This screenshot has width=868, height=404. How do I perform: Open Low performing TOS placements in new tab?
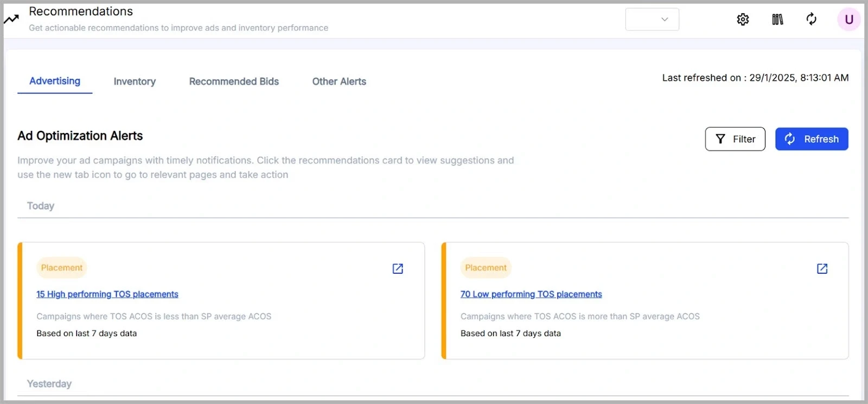[x=822, y=268]
